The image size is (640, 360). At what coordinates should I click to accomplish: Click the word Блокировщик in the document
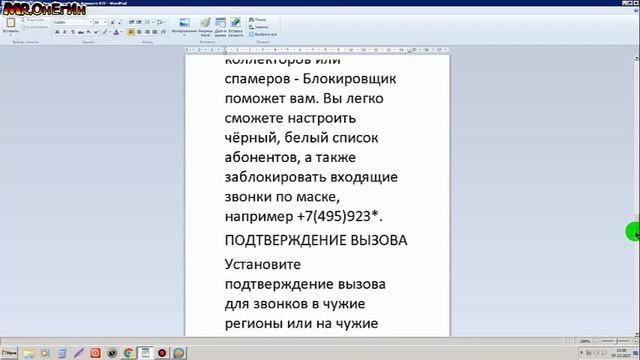[349, 78]
